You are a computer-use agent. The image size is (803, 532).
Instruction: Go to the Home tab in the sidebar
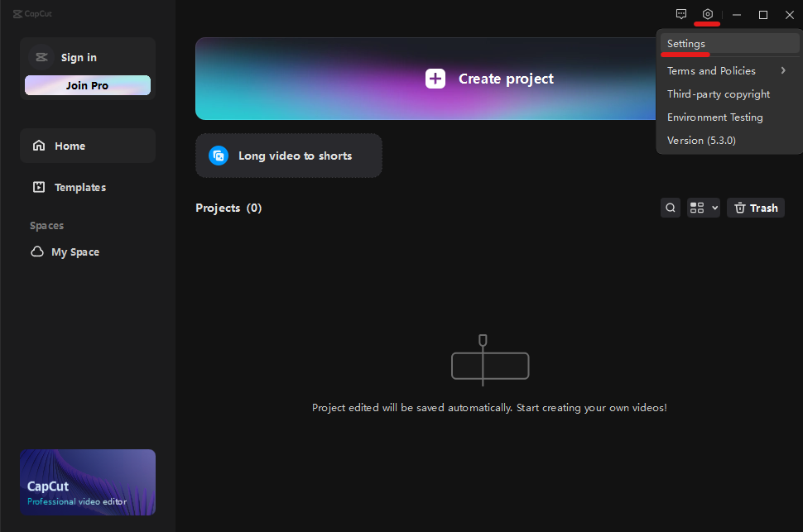(88, 146)
